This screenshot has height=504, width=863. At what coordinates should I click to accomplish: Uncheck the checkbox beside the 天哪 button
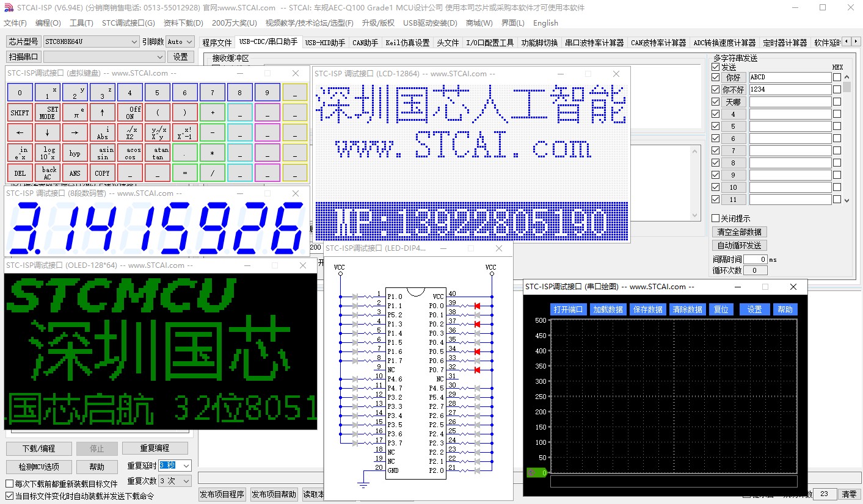(x=715, y=102)
